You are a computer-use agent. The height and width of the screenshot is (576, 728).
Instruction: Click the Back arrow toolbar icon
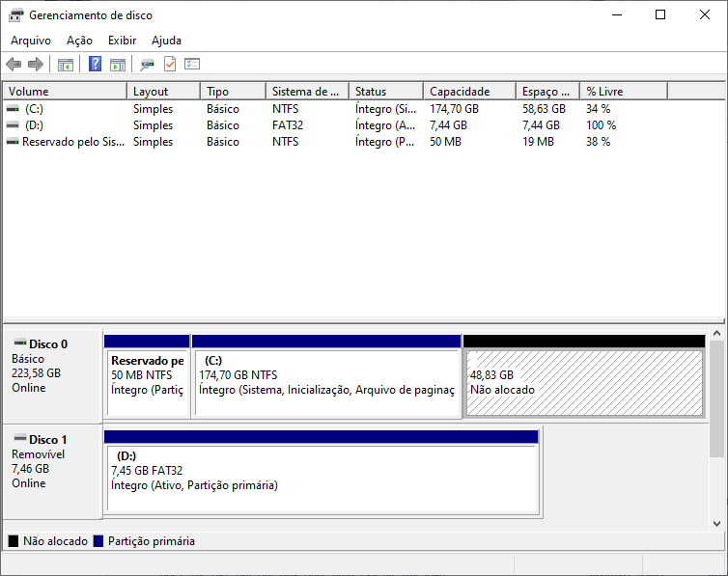(14, 64)
